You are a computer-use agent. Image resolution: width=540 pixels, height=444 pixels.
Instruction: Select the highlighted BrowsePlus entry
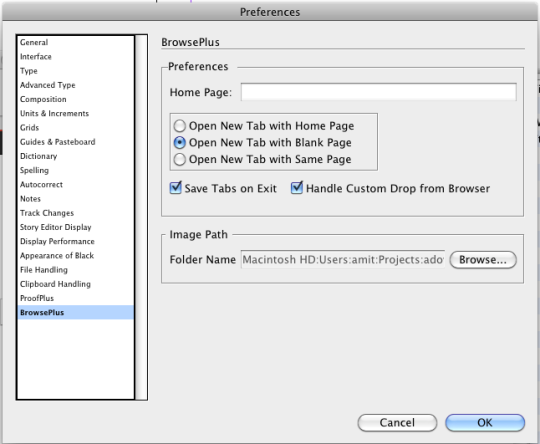click(x=75, y=312)
